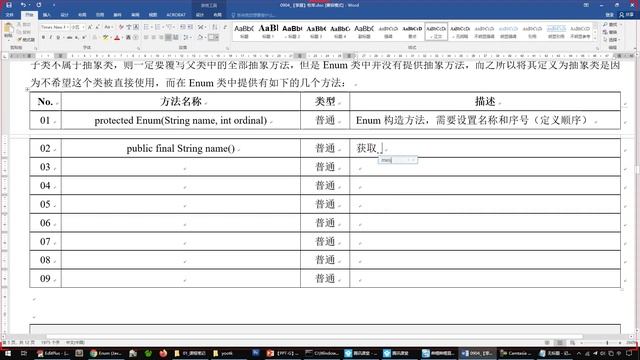This screenshot has height=360, width=640.
Task: Click the Character Shading icon
Action: [128, 38]
